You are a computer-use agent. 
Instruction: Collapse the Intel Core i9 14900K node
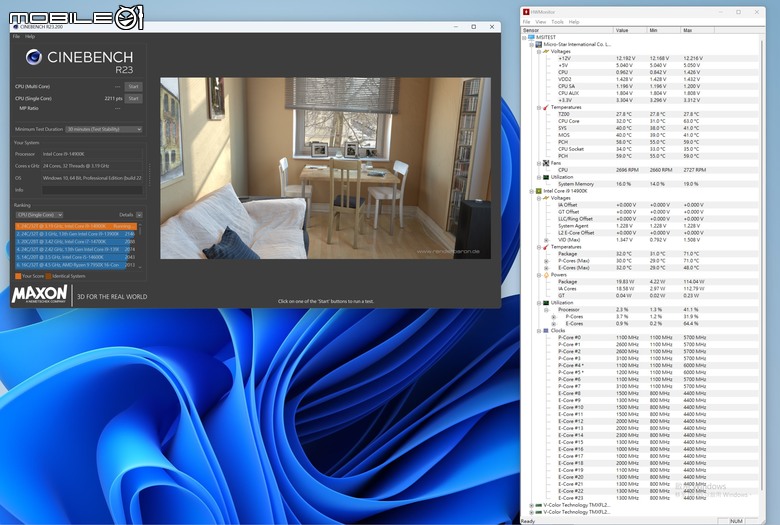click(x=531, y=191)
